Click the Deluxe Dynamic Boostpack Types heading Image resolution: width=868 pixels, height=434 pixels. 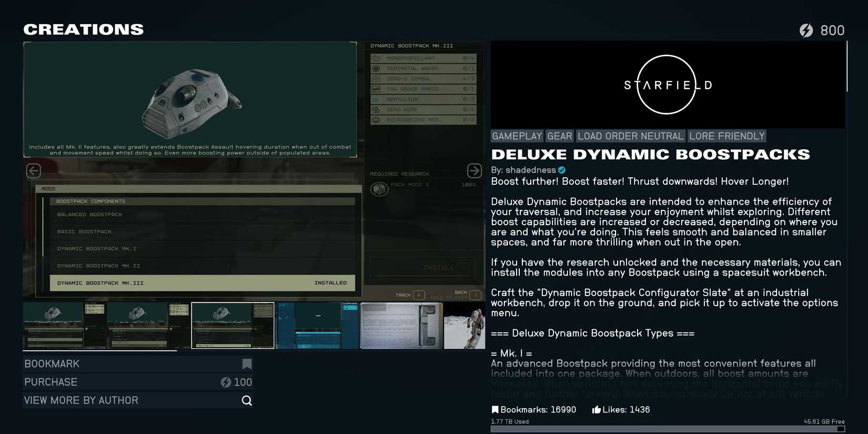592,334
